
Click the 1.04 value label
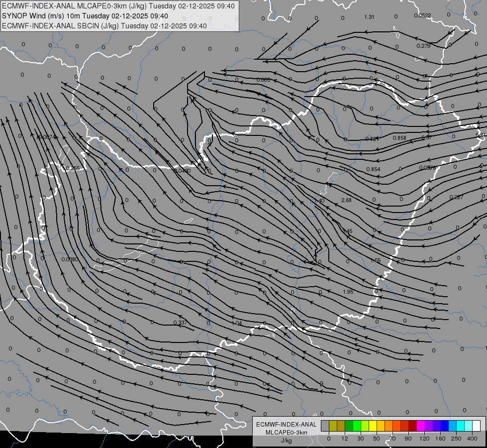(237, 323)
